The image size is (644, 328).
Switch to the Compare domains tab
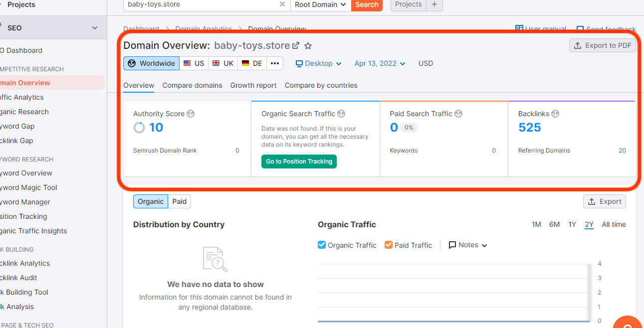coord(192,85)
